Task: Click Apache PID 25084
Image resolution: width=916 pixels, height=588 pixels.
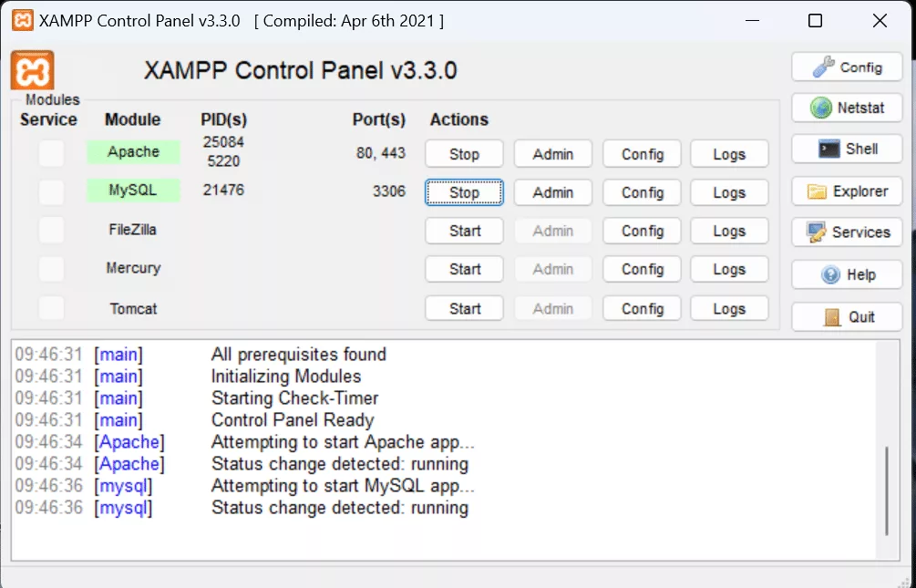Action: point(223,142)
